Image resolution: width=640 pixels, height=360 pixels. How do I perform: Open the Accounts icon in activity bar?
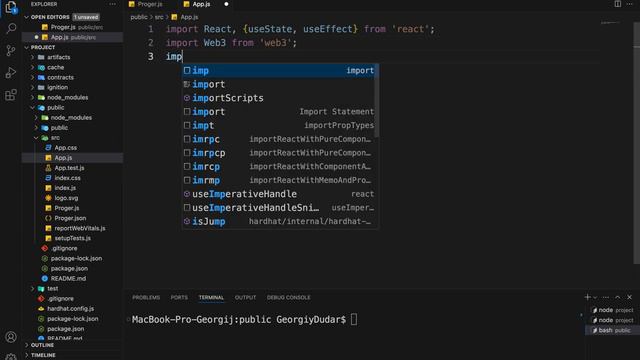11,337
